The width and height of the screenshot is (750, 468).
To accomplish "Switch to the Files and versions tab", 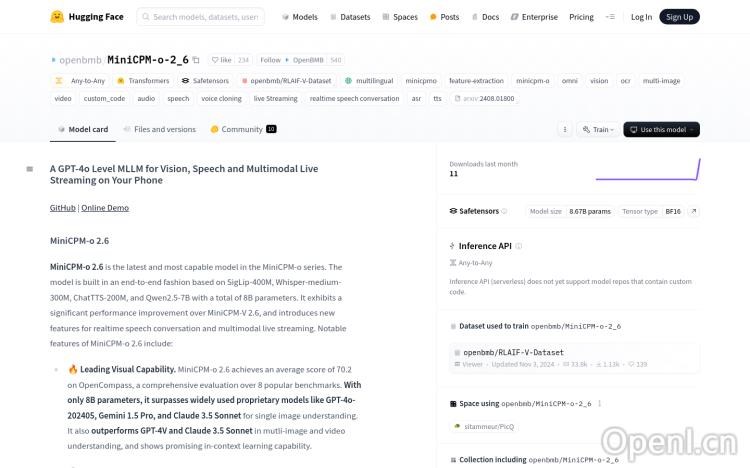I will click(159, 129).
